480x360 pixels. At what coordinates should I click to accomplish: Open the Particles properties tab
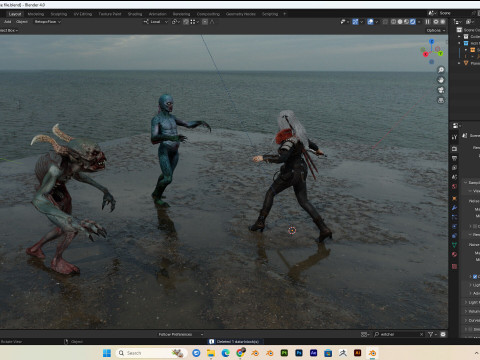[454, 217]
